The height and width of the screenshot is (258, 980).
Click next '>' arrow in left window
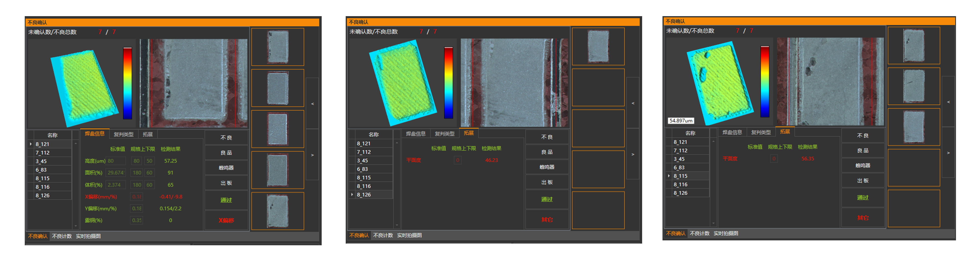[312, 155]
